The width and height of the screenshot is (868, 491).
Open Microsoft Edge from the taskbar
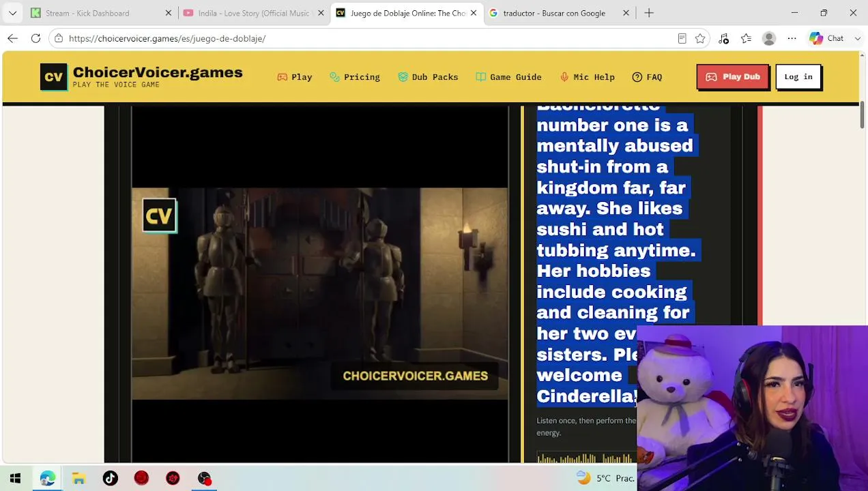click(x=47, y=478)
